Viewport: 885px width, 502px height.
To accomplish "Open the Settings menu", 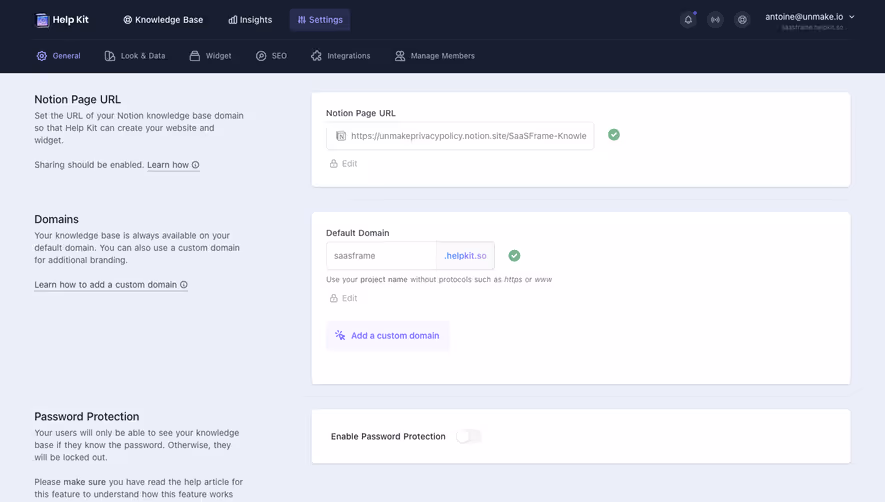I will tap(320, 20).
